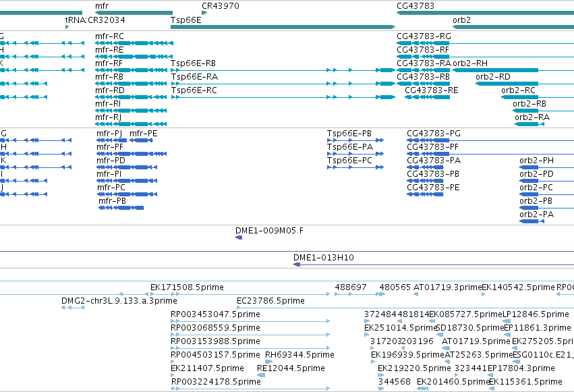
Task: Select protein CG43783-PA
Action: pyautogui.click(x=425, y=167)
